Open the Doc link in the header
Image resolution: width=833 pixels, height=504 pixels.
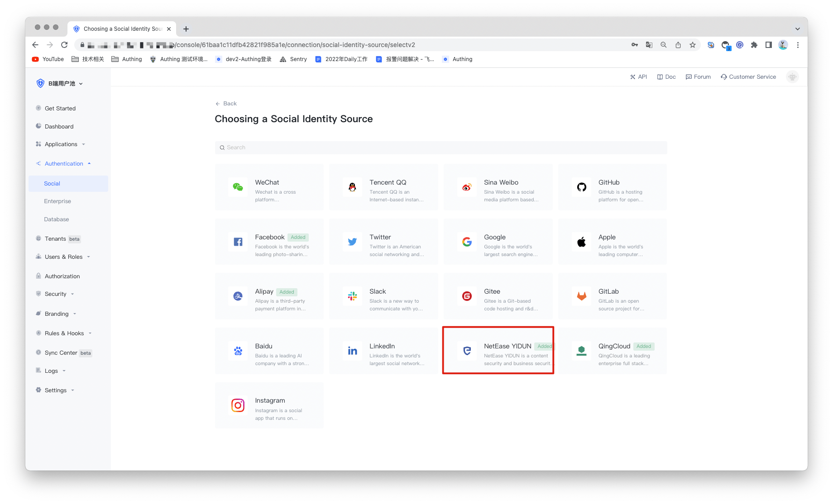point(666,77)
